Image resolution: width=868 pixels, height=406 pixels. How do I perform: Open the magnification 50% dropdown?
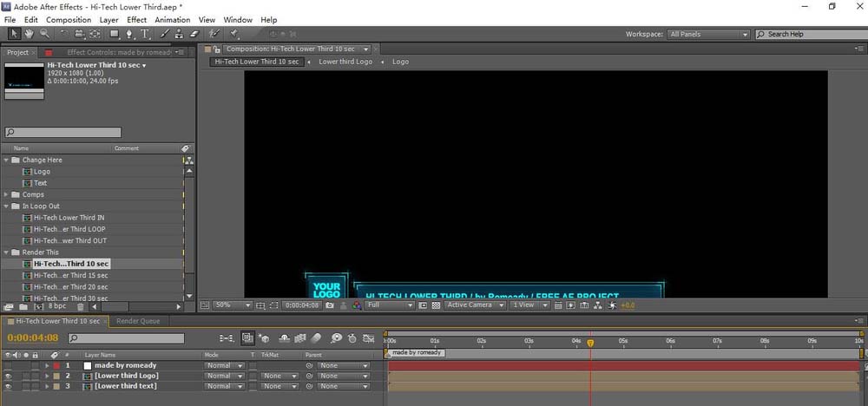(x=233, y=304)
